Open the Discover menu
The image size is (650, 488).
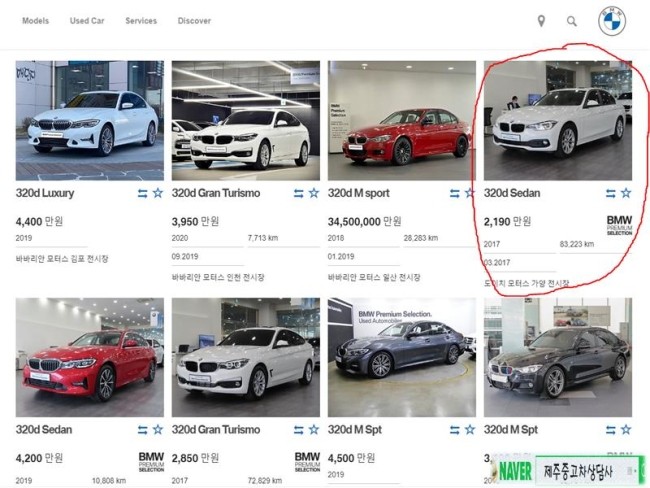(194, 21)
